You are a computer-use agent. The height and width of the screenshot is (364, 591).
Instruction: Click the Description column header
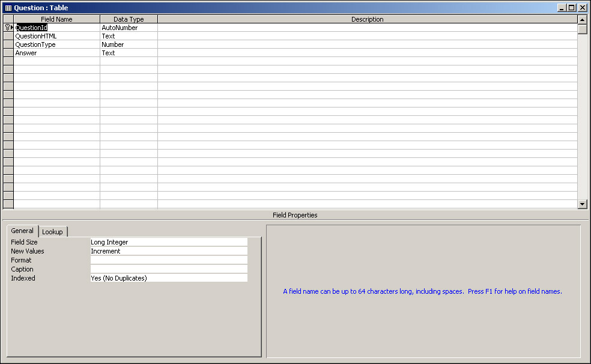[x=367, y=19]
